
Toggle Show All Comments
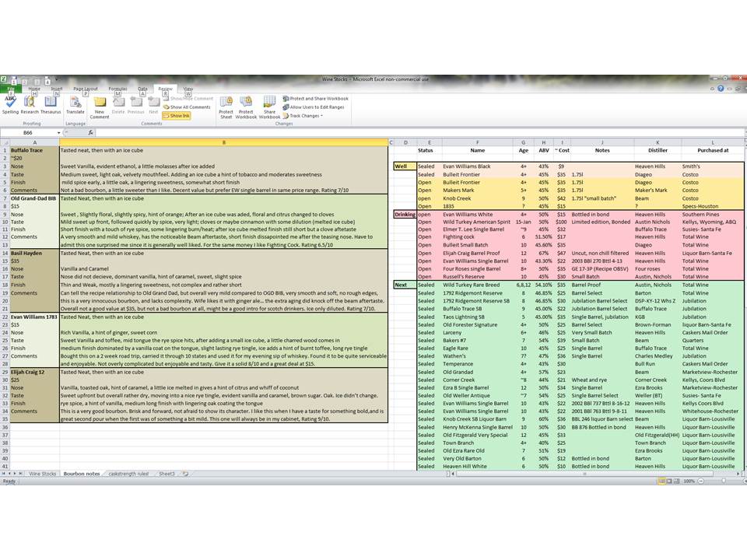[x=187, y=107]
